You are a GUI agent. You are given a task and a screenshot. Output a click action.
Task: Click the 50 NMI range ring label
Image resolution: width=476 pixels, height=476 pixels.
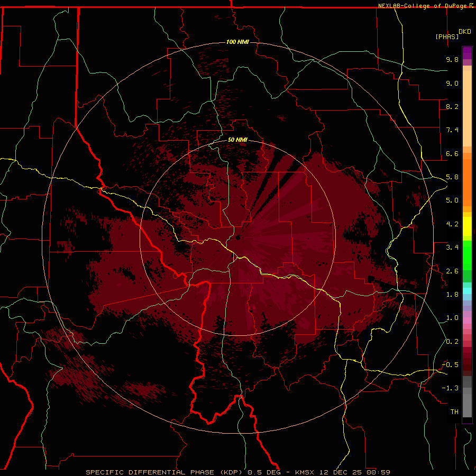click(237, 140)
